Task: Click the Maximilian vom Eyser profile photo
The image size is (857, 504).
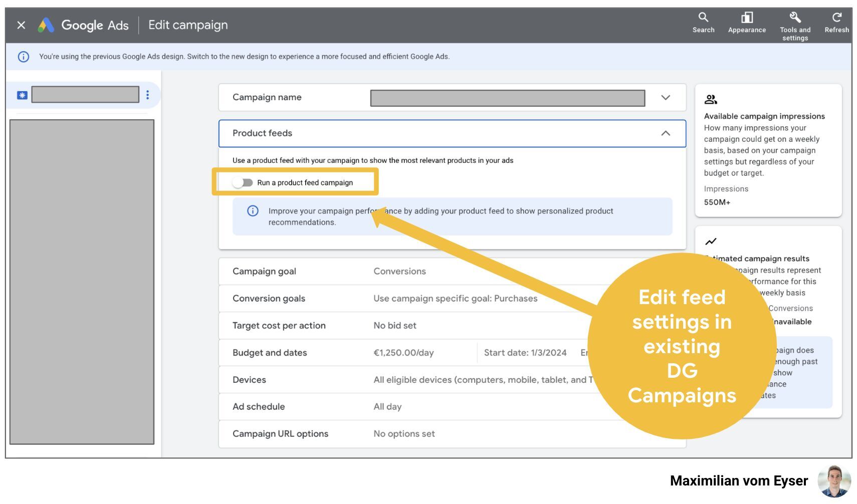Action: (x=834, y=481)
